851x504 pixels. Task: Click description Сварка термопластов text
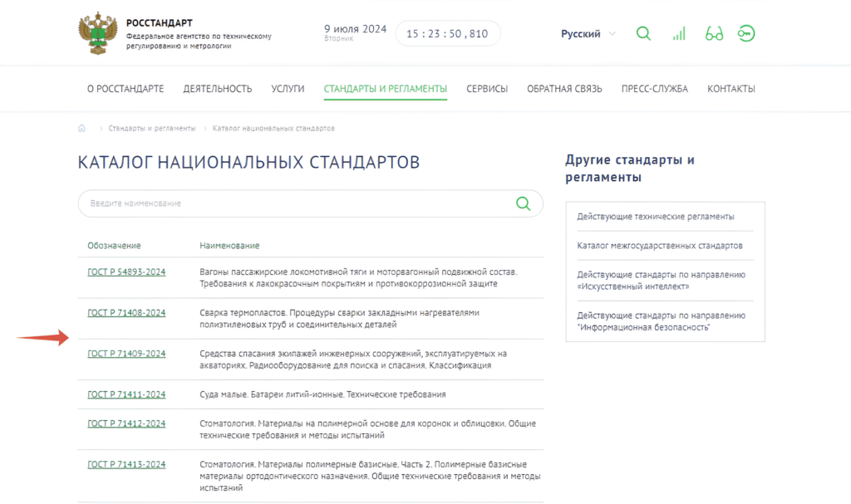click(x=339, y=319)
